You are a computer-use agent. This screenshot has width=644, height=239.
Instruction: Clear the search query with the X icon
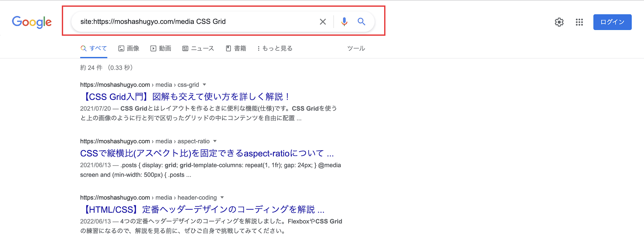coord(323,22)
